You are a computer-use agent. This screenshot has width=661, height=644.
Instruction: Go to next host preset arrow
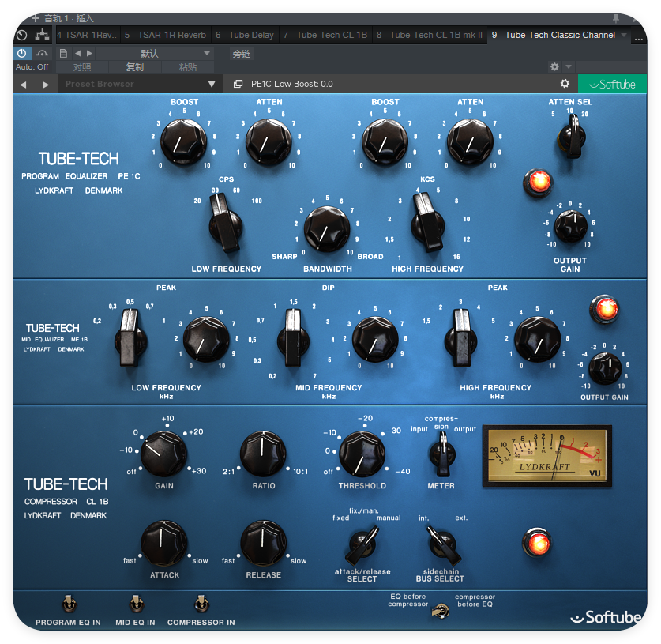coord(89,54)
